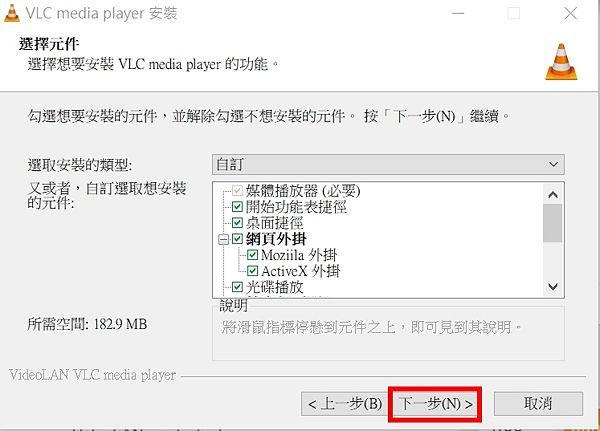Screen dimensions: 600x431
Task: Select the 網頁外掛 tree item label
Action: click(276, 239)
